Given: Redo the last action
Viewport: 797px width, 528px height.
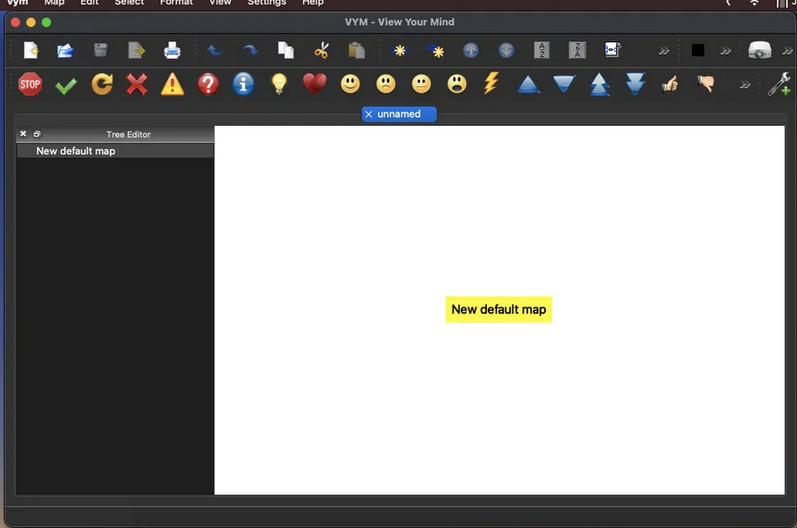Looking at the screenshot, I should (x=250, y=50).
